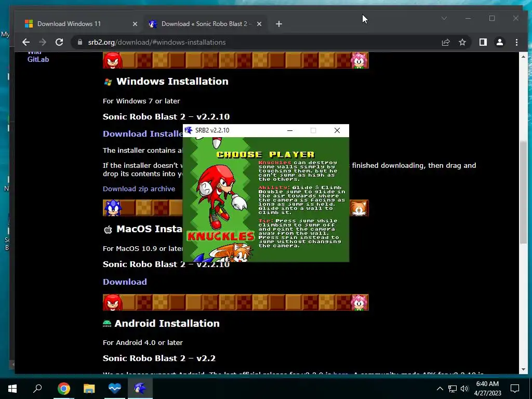
Task: Open the volume control tray icon
Action: tap(464, 389)
